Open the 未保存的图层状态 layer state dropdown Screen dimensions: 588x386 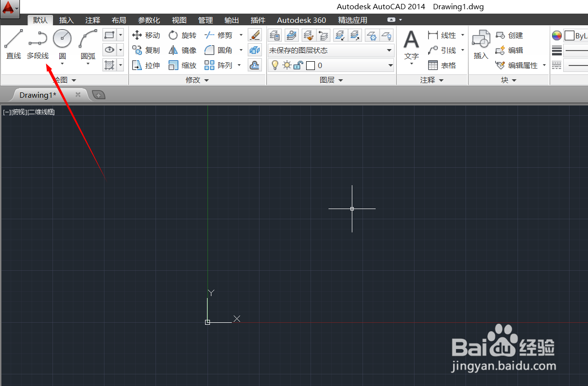pyautogui.click(x=331, y=50)
